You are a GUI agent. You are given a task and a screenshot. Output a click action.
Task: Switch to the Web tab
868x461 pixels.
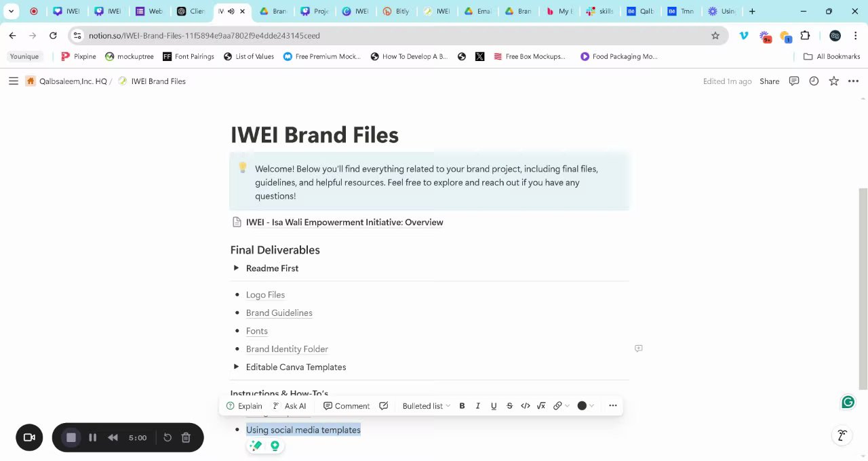click(149, 12)
